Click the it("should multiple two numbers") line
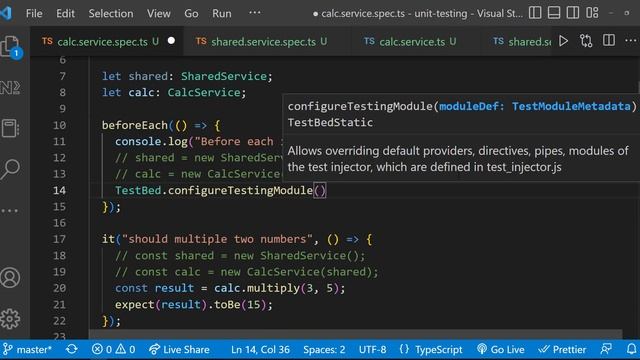Image resolution: width=640 pixels, height=360 pixels. [237, 239]
